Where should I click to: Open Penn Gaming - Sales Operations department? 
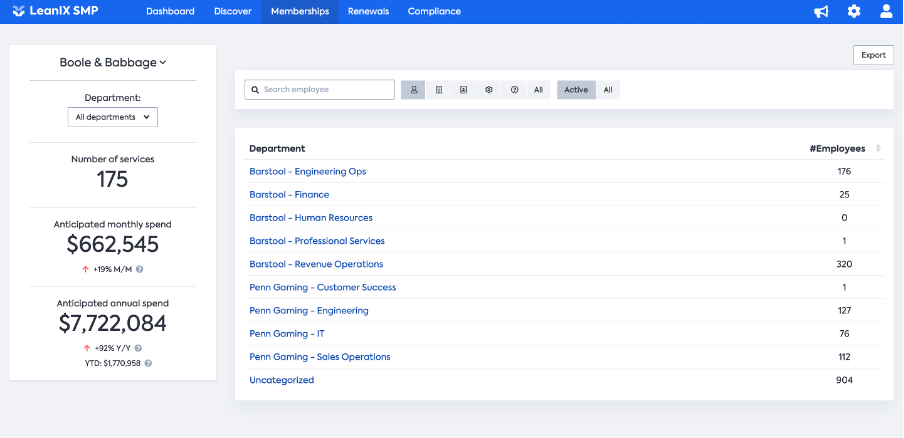click(319, 357)
